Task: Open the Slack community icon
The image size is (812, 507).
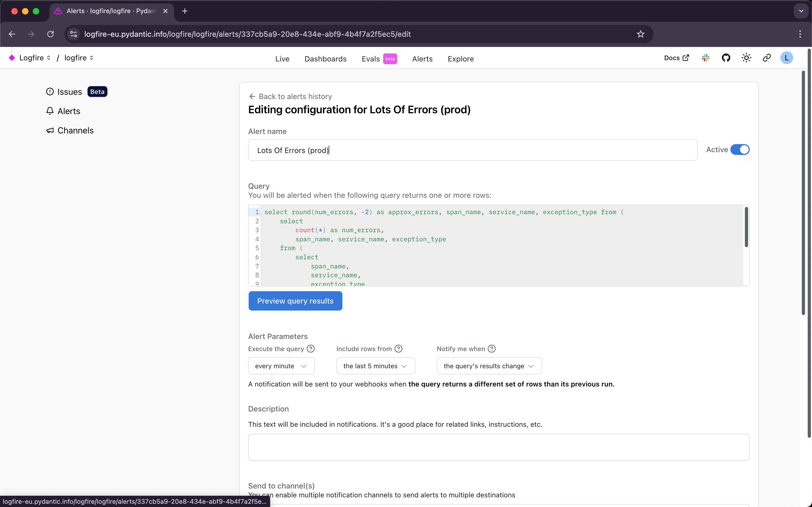Action: coord(705,58)
